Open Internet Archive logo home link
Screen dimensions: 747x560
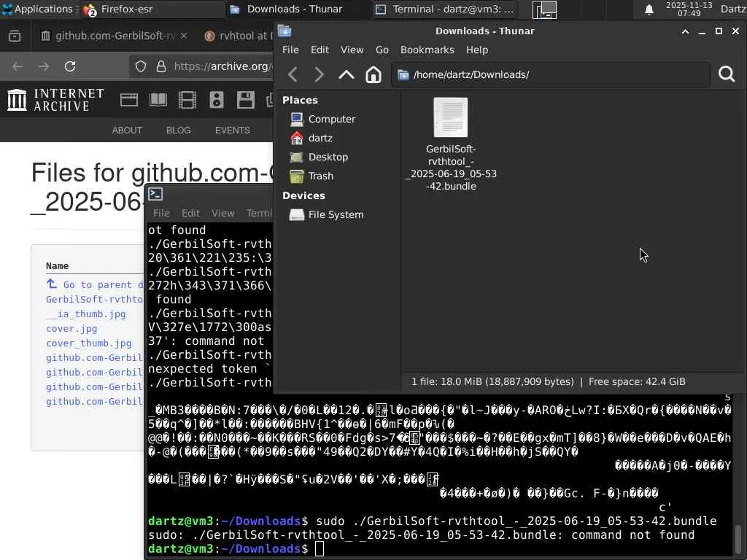[55, 101]
